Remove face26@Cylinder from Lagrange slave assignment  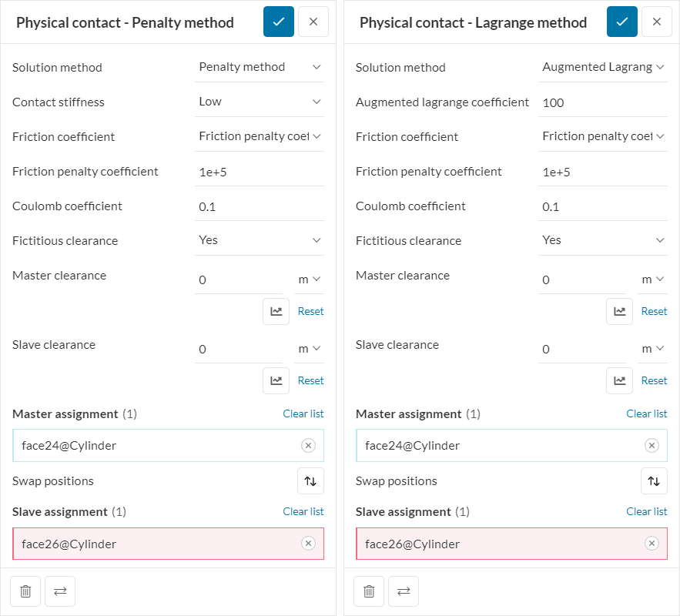point(652,544)
